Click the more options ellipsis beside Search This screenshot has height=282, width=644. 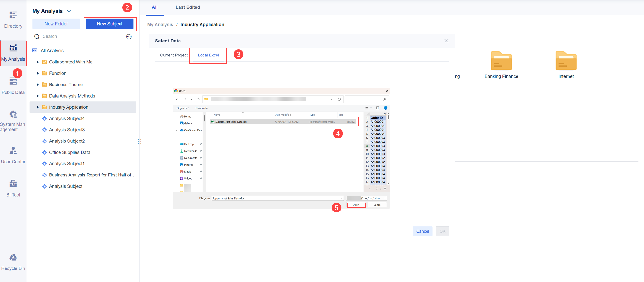129,37
